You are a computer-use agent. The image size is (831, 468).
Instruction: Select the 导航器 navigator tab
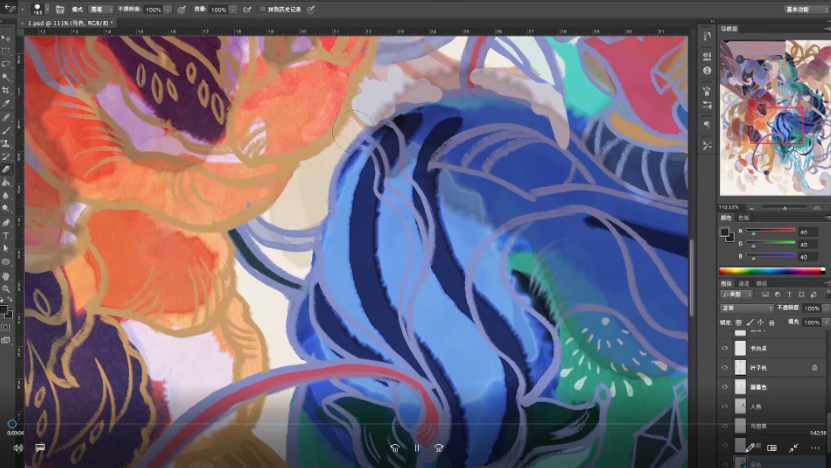pyautogui.click(x=729, y=29)
